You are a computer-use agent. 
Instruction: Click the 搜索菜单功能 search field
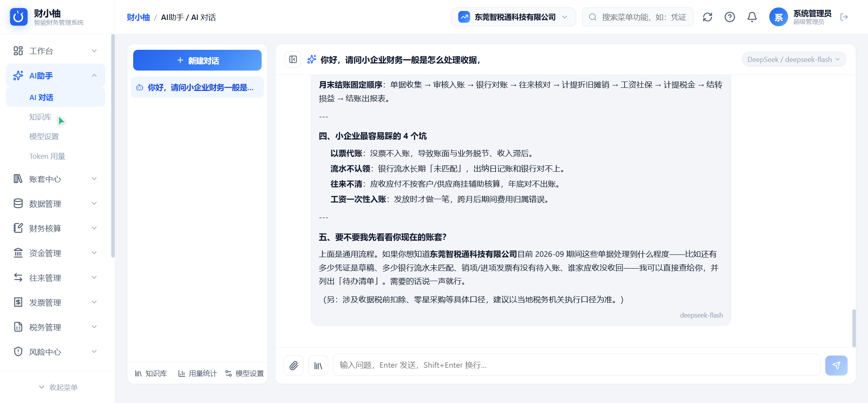tap(638, 17)
